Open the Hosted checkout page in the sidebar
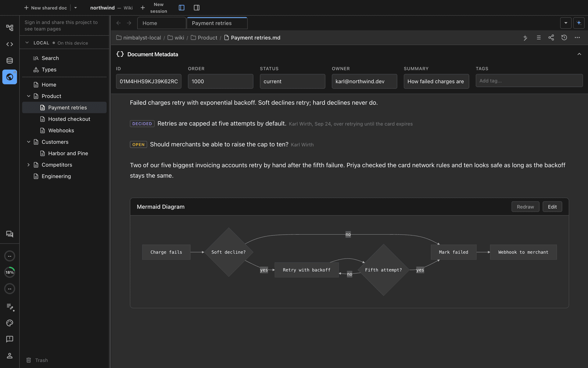 pos(64,119)
